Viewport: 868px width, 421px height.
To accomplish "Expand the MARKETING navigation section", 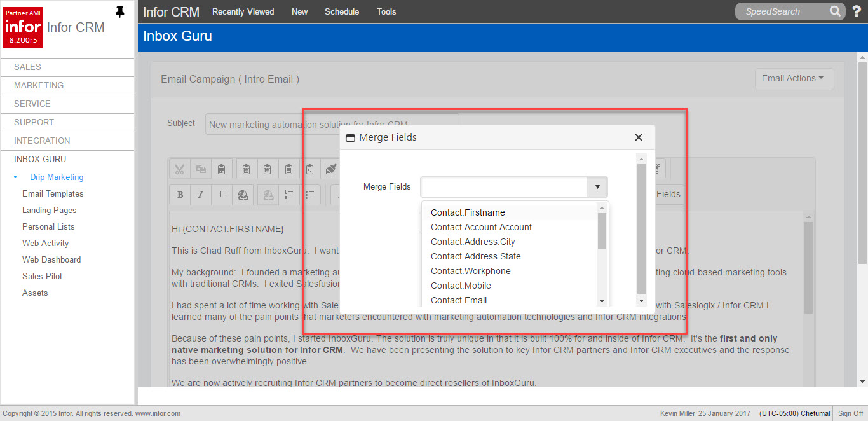I will (39, 85).
